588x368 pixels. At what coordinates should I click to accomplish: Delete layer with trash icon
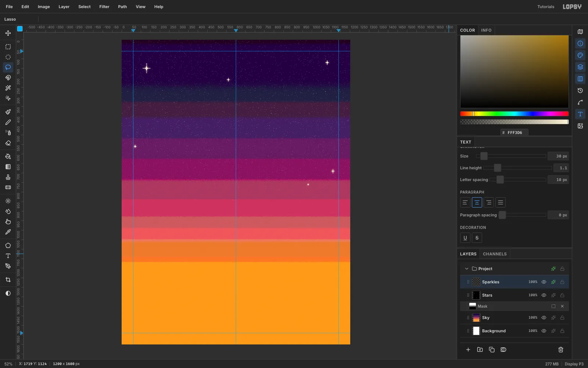click(x=561, y=350)
